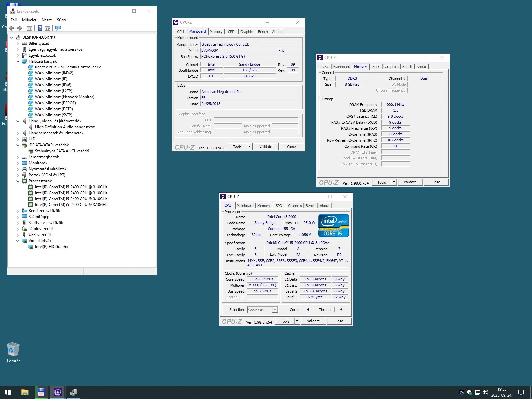
Task: Switch to SPD tab in Memory window
Action: (x=375, y=67)
